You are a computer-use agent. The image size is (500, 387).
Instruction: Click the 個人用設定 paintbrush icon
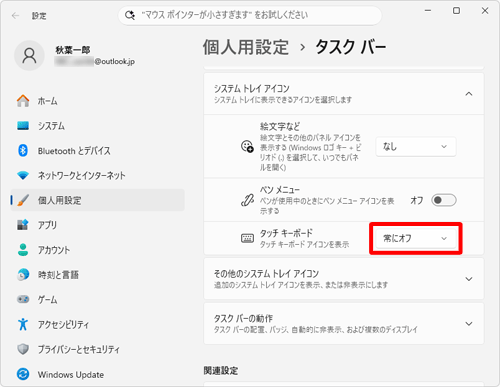23,200
